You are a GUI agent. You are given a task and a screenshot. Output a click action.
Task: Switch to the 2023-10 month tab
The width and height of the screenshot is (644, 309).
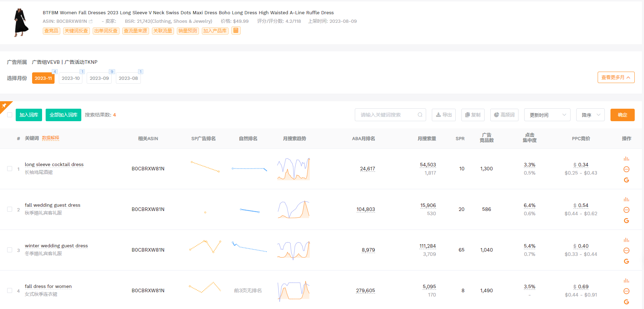(71, 78)
